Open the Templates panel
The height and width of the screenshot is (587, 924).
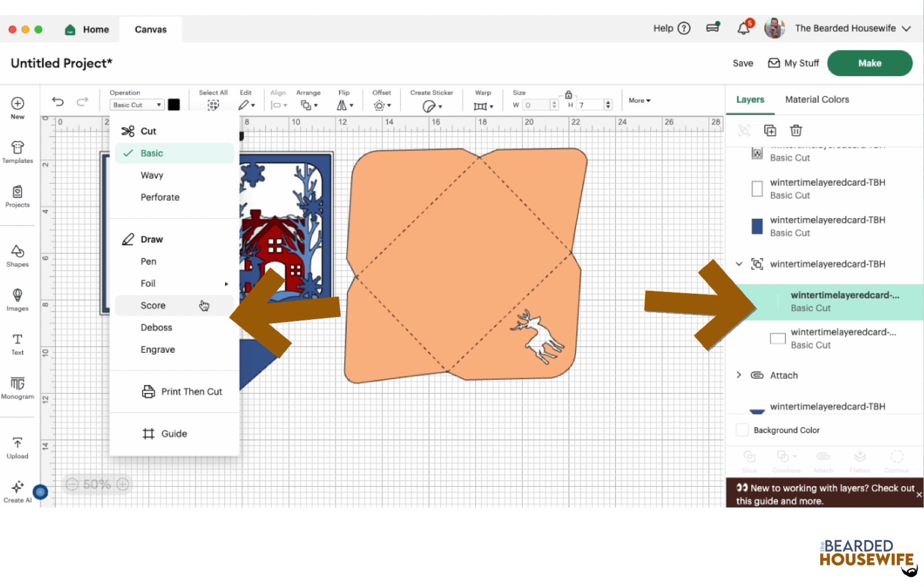coord(17,152)
